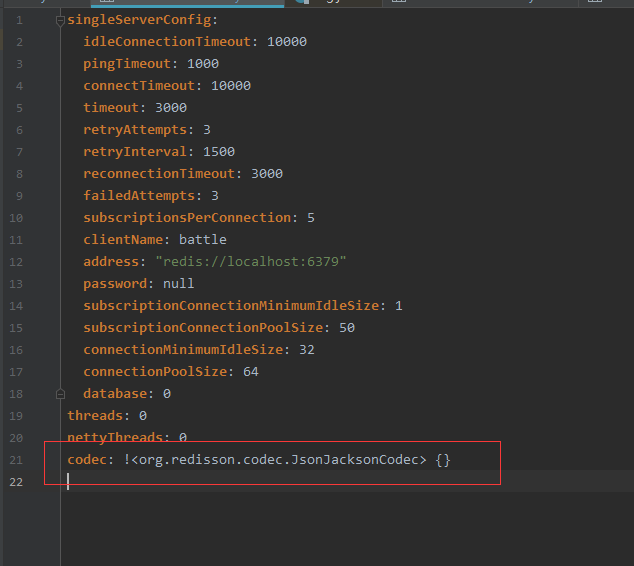
Task: Click the subscriptionsPerConnection key
Action: (x=187, y=218)
